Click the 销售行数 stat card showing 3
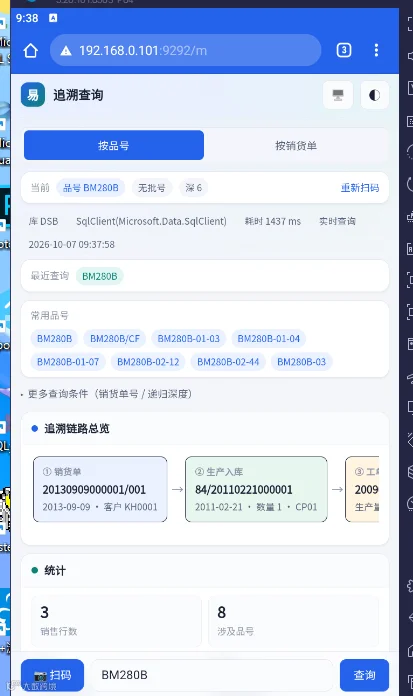Viewport: 413px width, 696px height. (x=116, y=621)
